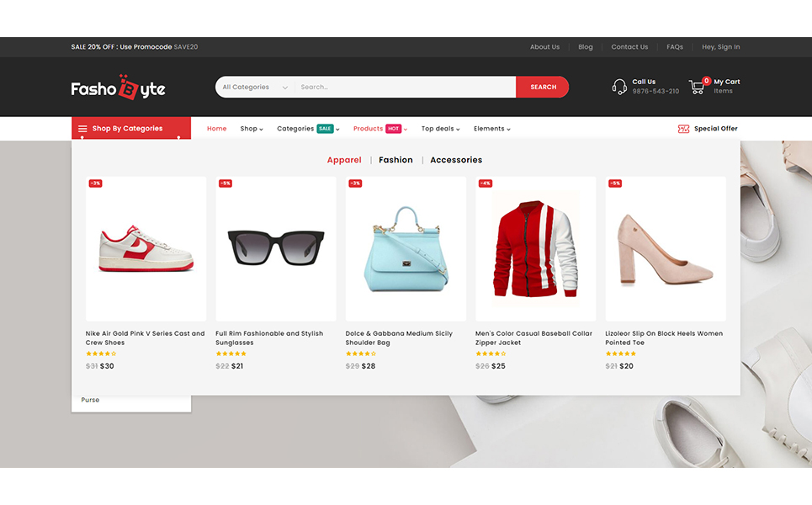
Task: Select the Home menu item
Action: (217, 129)
